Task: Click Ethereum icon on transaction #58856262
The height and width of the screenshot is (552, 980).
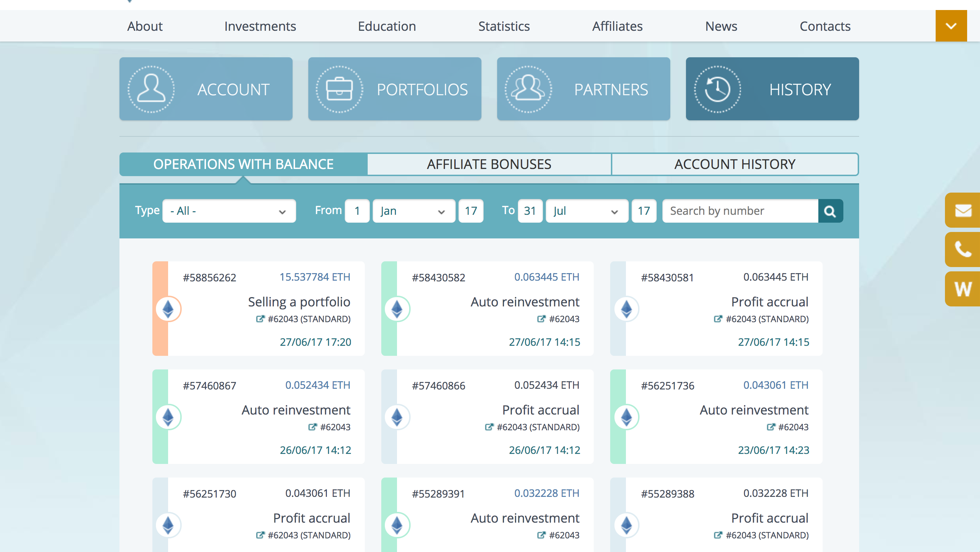Action: pyautogui.click(x=168, y=309)
